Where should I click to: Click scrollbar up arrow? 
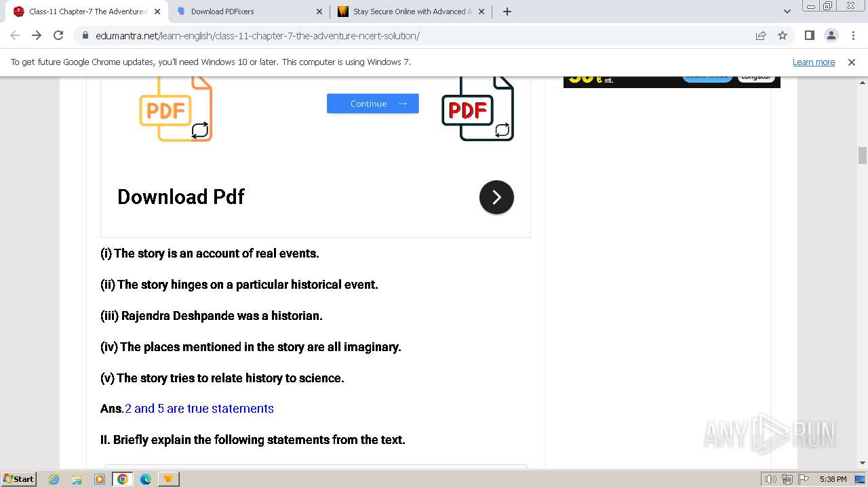863,82
